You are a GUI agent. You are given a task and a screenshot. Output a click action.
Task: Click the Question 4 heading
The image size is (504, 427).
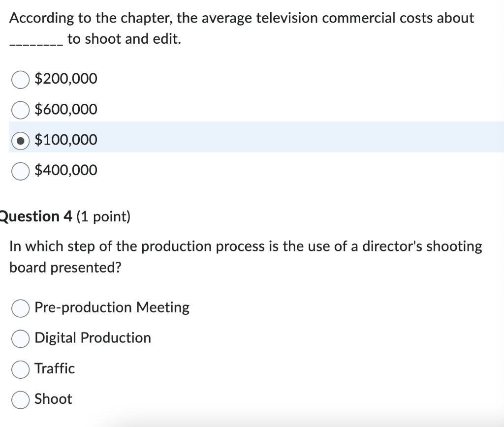click(x=64, y=216)
